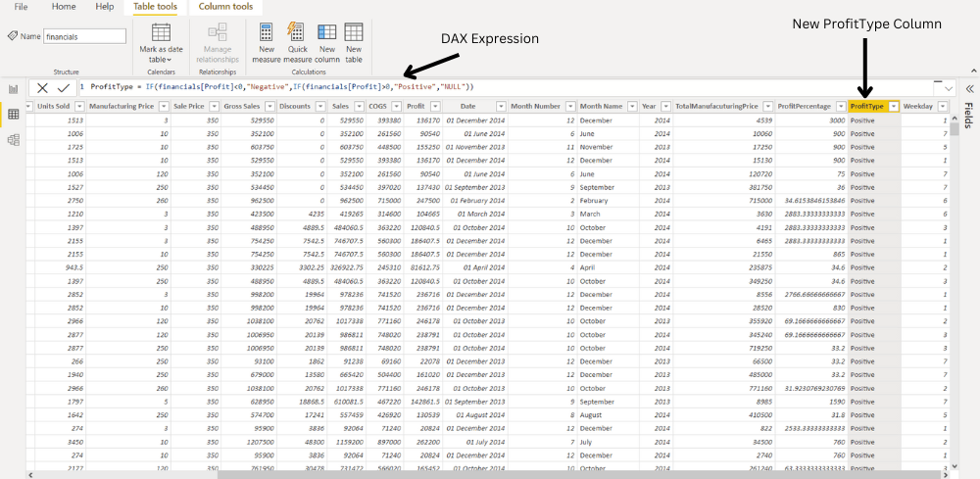The width and height of the screenshot is (980, 479).
Task: Open the ProfitType filter dropdown
Action: point(894,106)
